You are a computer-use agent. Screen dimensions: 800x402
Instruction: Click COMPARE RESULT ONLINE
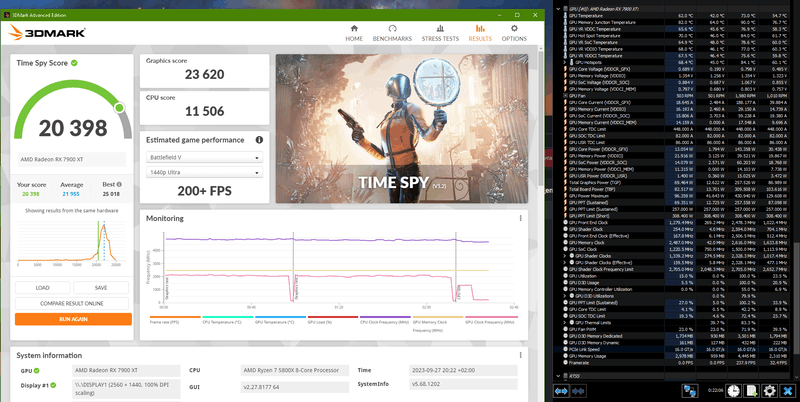pyautogui.click(x=72, y=304)
